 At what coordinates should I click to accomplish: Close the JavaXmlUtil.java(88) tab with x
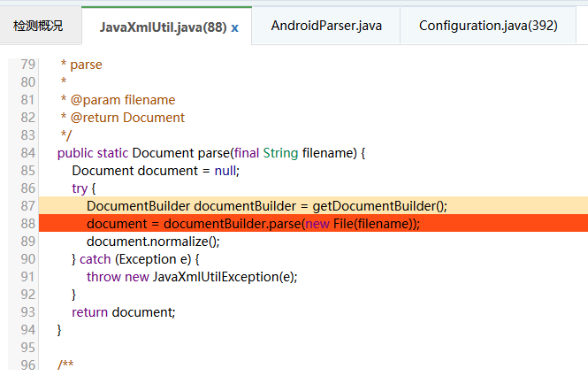(234, 27)
